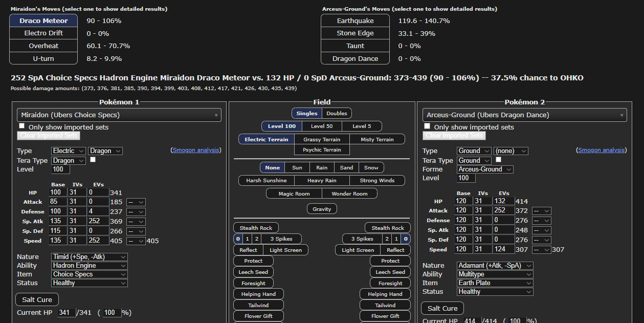Enable Miraidon's Tera Type checkbox
The image size is (644, 323).
click(93, 160)
